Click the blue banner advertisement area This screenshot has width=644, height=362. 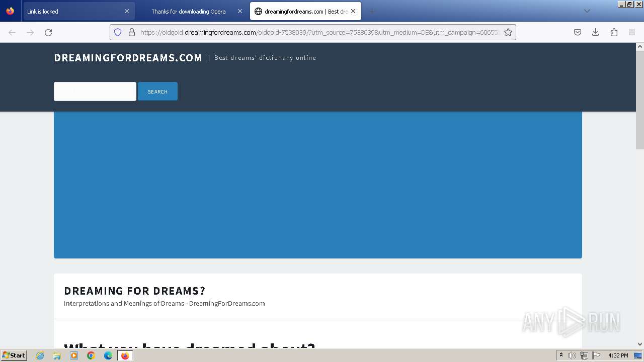(318, 185)
